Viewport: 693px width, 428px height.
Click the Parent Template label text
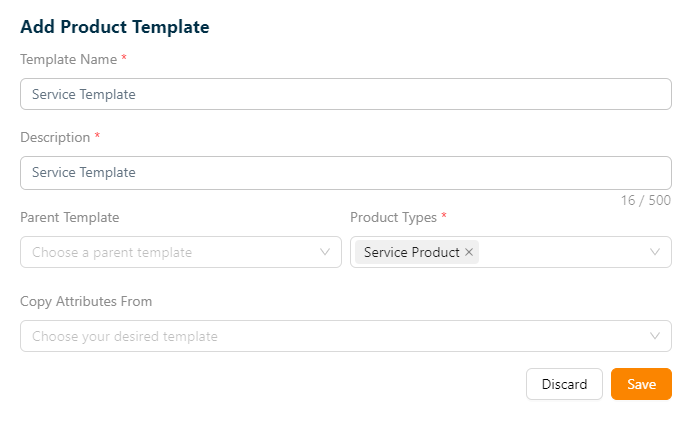(x=69, y=216)
